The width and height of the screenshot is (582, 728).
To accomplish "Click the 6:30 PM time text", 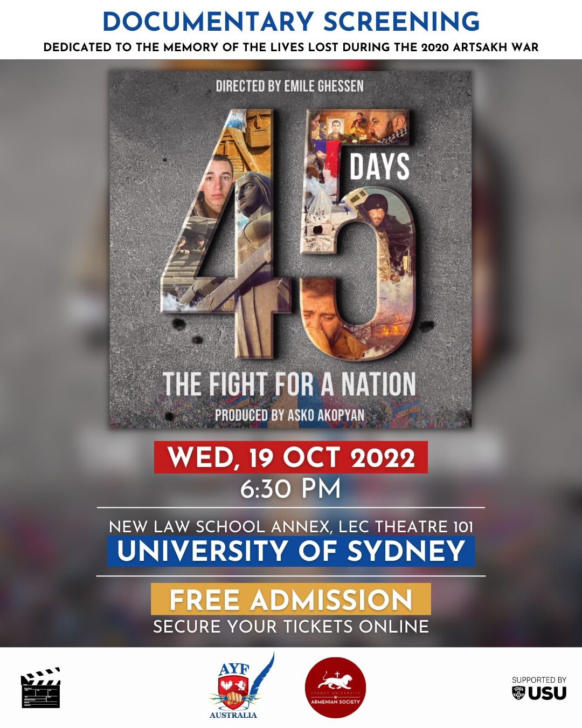I will 291,489.
